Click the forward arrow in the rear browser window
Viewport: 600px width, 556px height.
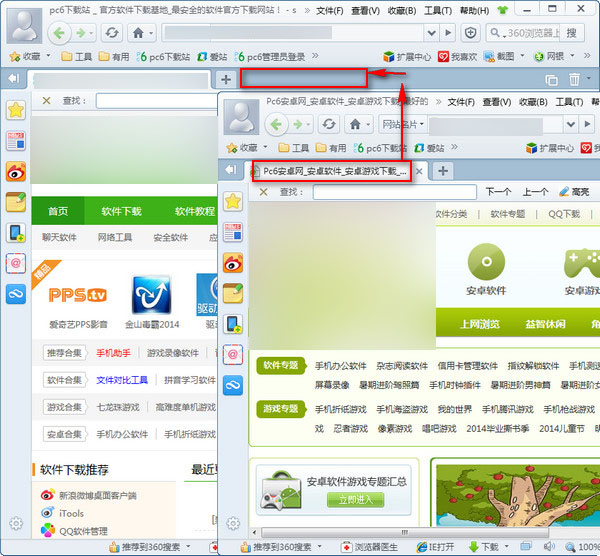point(81,33)
